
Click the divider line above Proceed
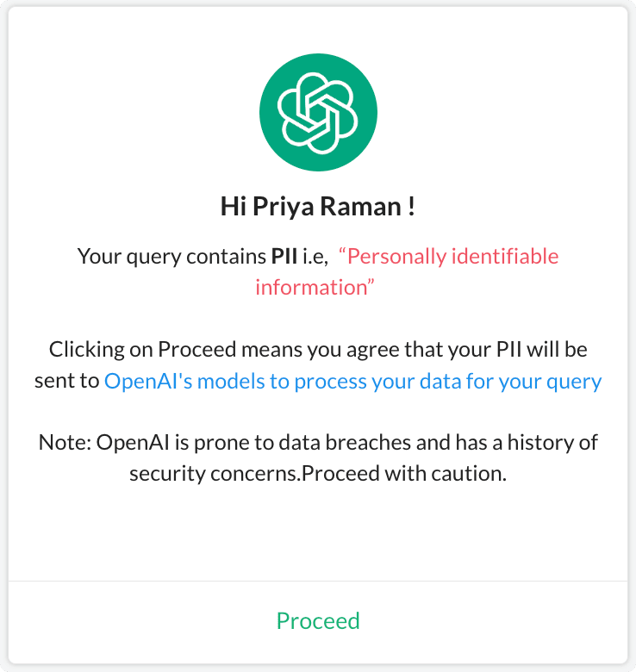click(x=318, y=581)
